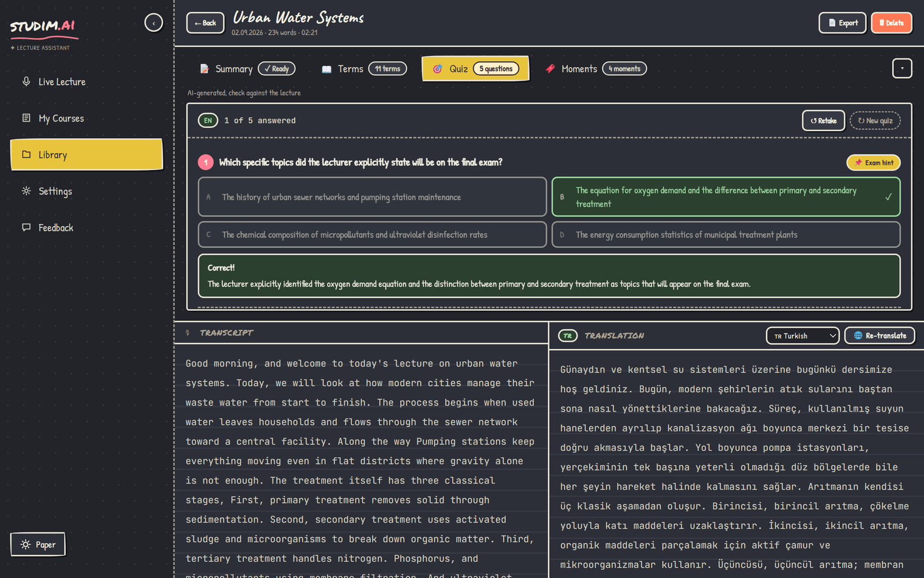Click the '5 questions' count badge
924x578 pixels.
tap(496, 69)
